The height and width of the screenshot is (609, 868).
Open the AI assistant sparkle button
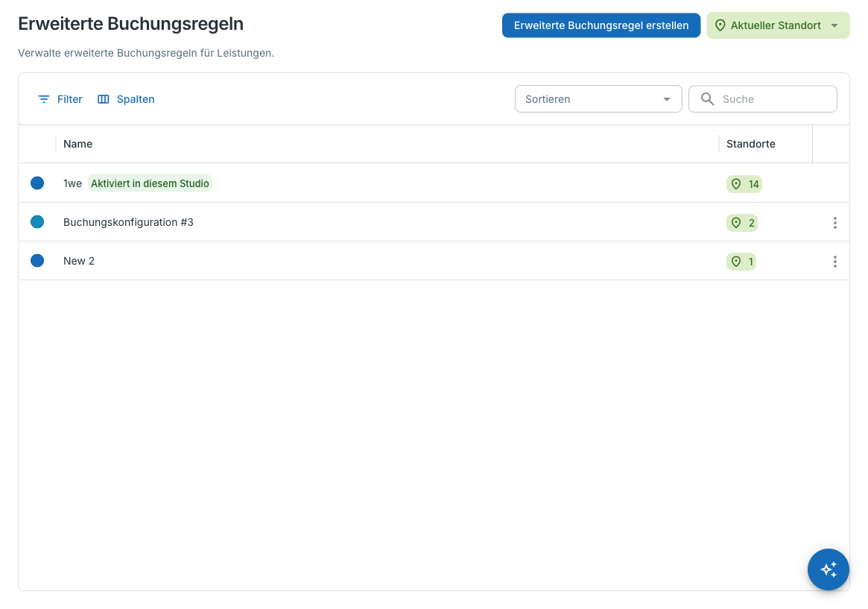829,569
